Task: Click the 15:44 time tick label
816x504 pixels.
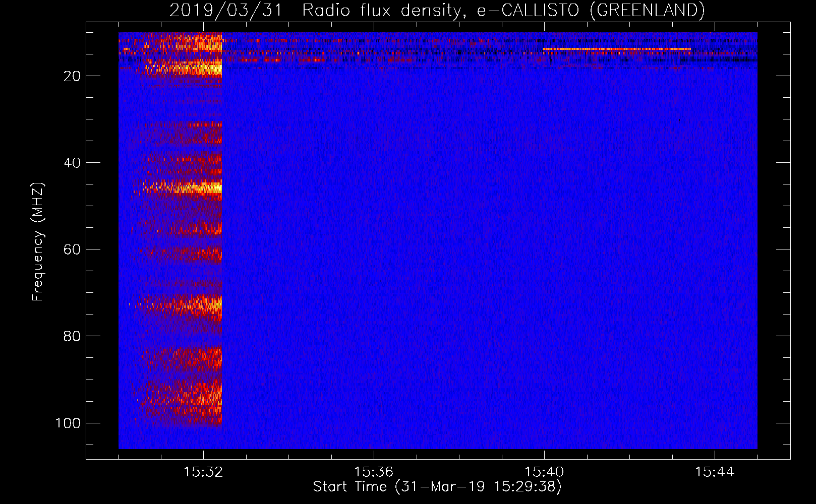Action: click(715, 472)
